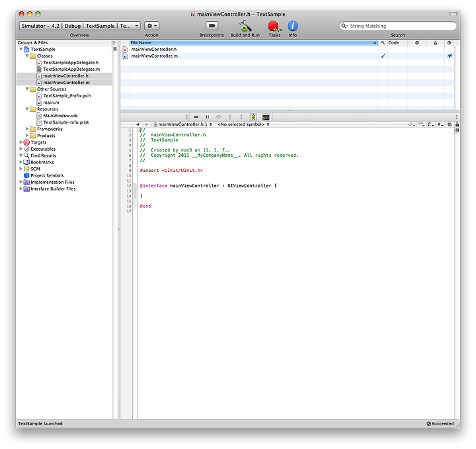The width and height of the screenshot is (476, 449).
Task: Select main.m in Other Sources
Action: [x=51, y=102]
